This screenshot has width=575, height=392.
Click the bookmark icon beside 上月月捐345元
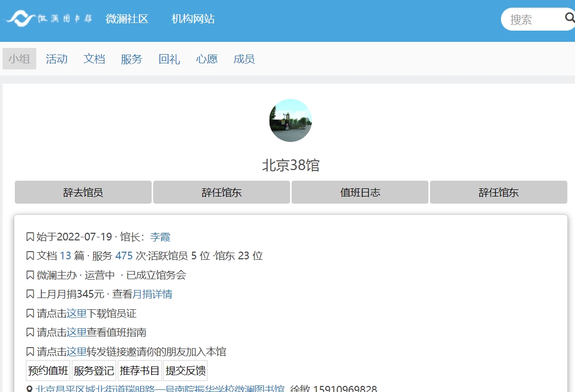(30, 294)
